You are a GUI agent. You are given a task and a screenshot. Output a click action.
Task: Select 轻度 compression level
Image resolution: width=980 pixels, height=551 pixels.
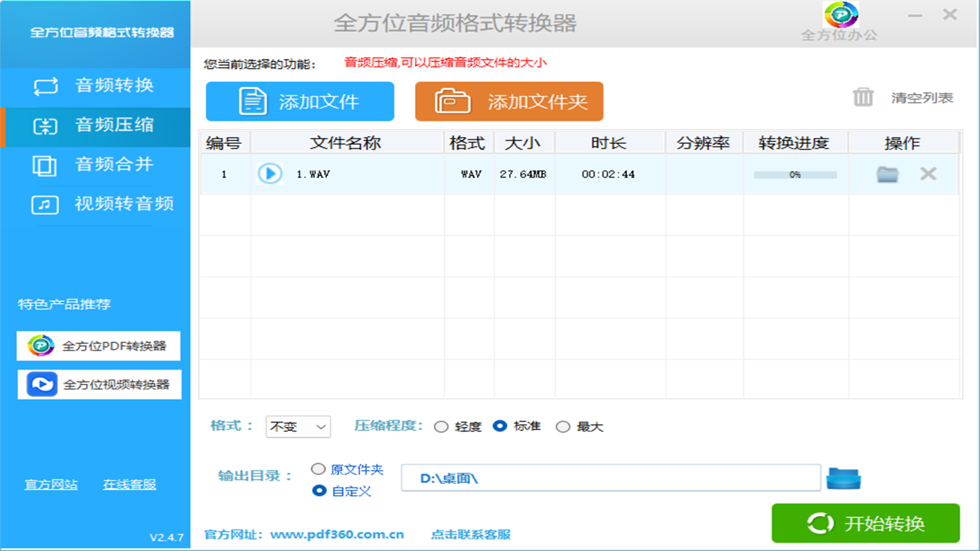[441, 427]
